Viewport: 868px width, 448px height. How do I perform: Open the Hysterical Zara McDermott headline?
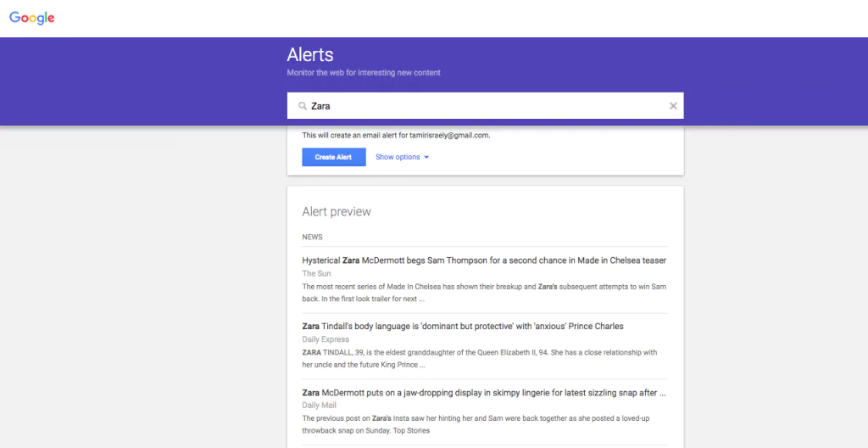484,260
